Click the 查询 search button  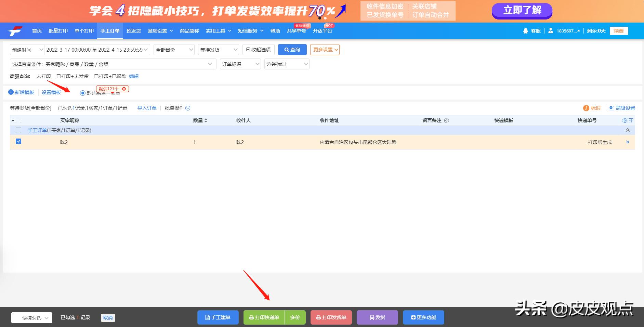tap(292, 49)
